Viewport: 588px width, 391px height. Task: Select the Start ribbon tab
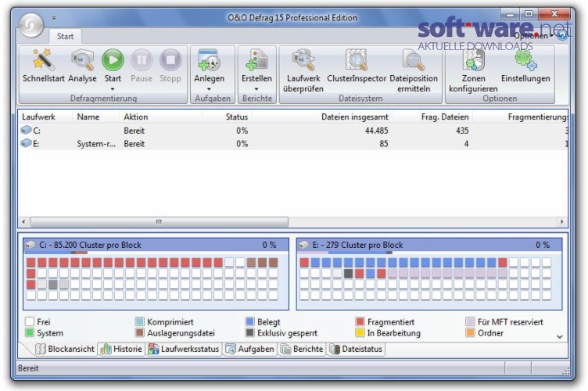(x=65, y=37)
